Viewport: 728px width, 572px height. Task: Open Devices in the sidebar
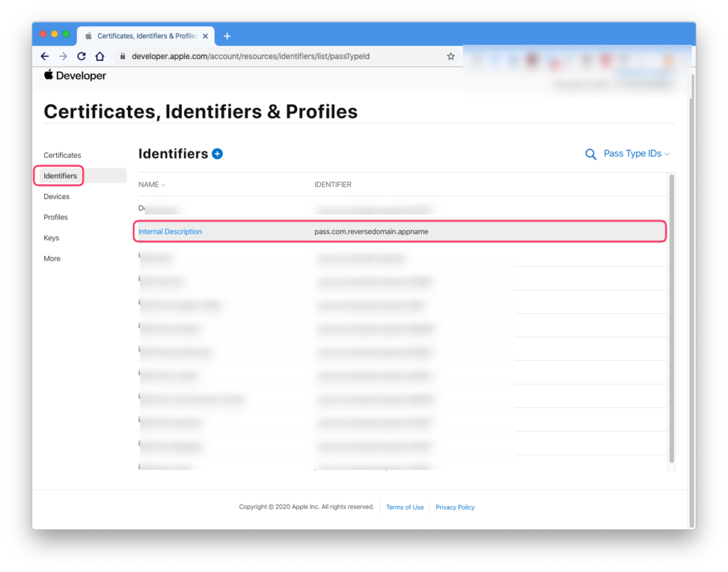tap(57, 196)
